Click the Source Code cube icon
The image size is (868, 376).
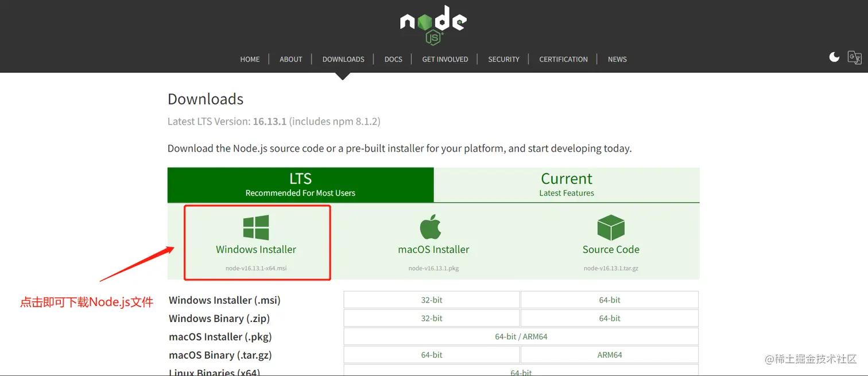point(611,227)
